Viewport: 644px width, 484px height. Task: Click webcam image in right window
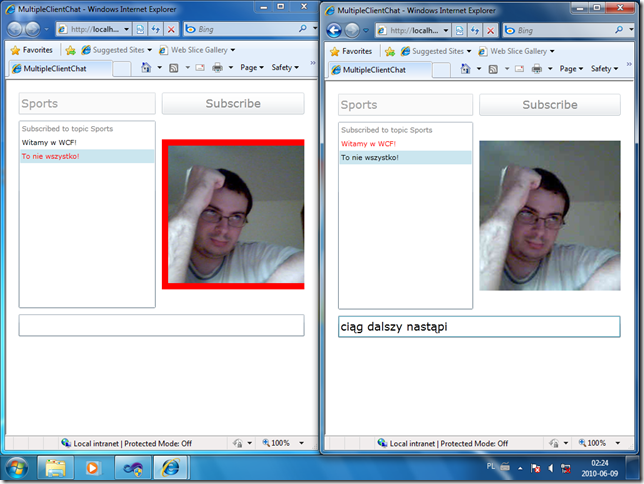tap(550, 216)
